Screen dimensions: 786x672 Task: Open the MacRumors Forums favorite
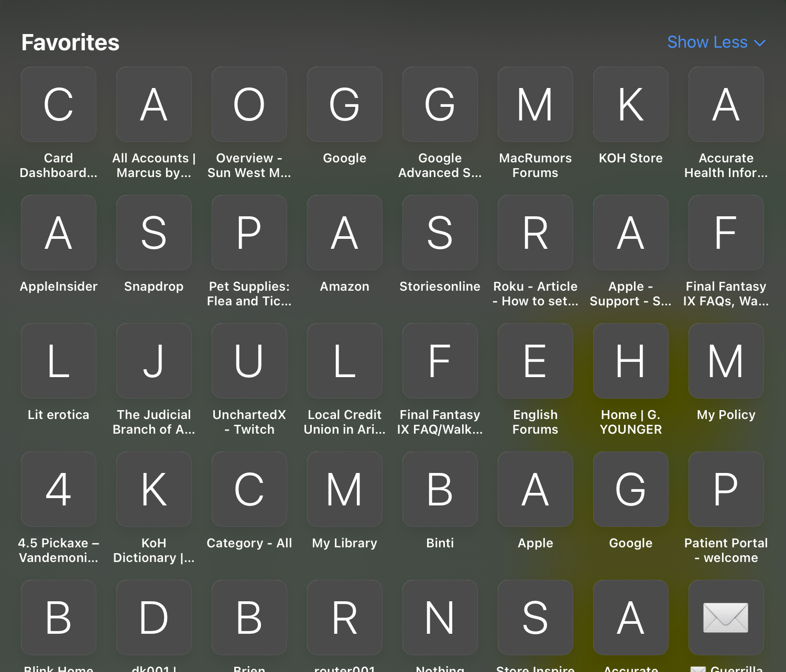click(x=535, y=104)
